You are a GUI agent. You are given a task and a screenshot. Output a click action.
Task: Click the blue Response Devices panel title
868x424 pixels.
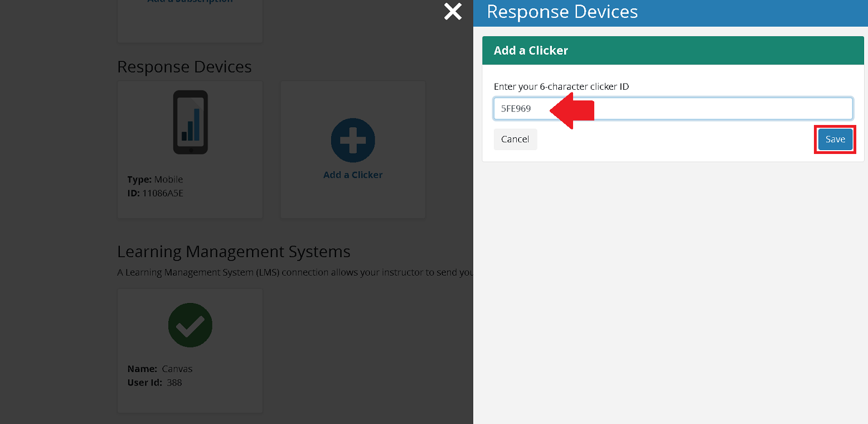click(562, 12)
